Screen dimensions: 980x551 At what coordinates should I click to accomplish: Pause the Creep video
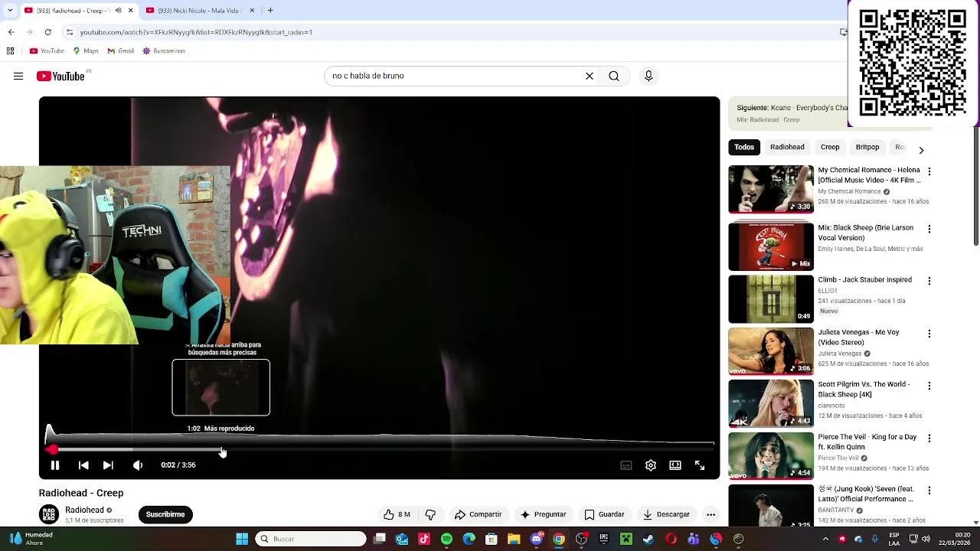55,465
